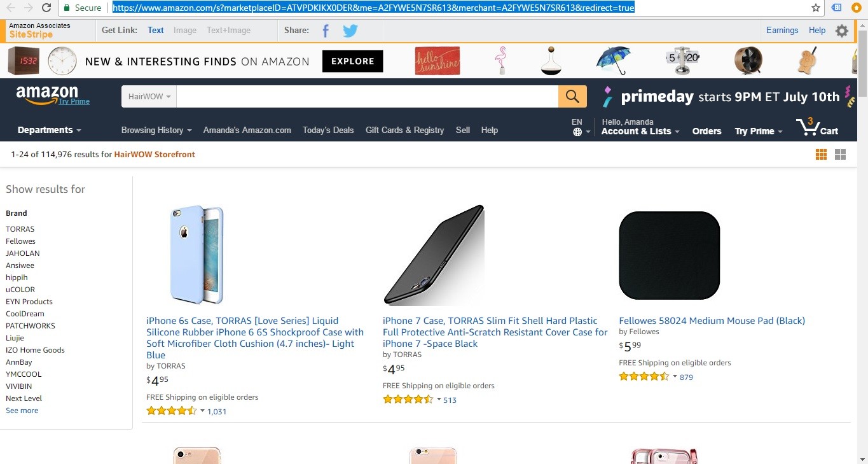Filter results by TORRAS brand
868x464 pixels.
pos(20,229)
